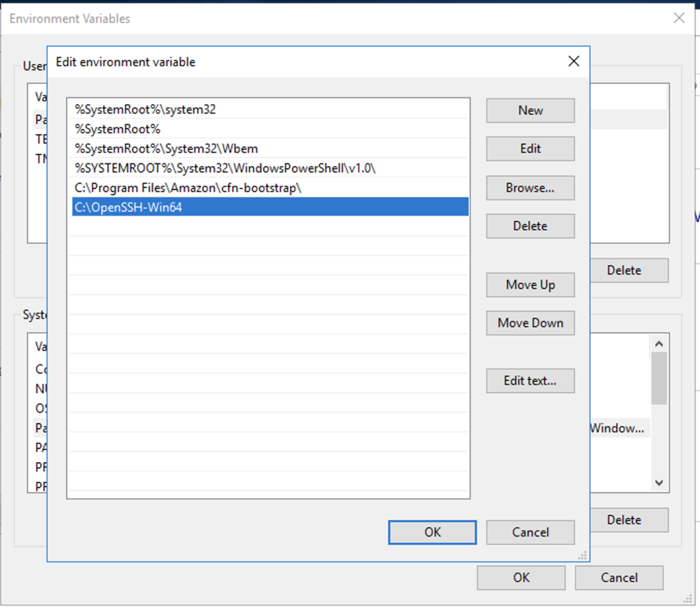Move the selected path down
Image resolution: width=700 pixels, height=610 pixels.
click(x=530, y=323)
